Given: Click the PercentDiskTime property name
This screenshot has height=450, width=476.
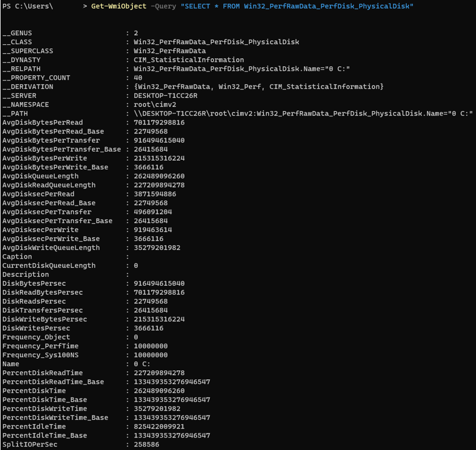Looking at the screenshot, I should (34, 391).
